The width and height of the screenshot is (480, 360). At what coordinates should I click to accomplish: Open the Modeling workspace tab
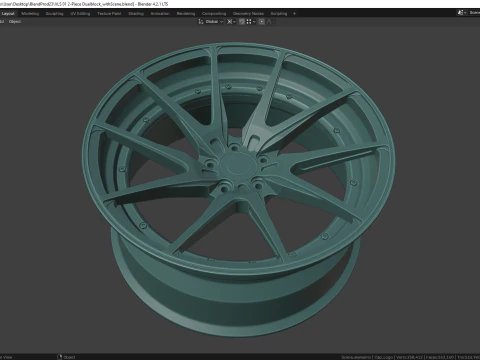pos(30,14)
